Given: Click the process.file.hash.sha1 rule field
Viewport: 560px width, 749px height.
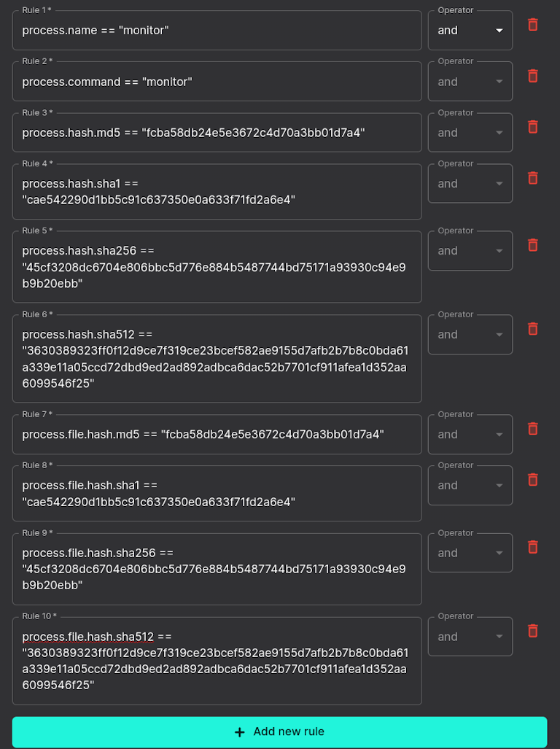Looking at the screenshot, I should (x=216, y=493).
